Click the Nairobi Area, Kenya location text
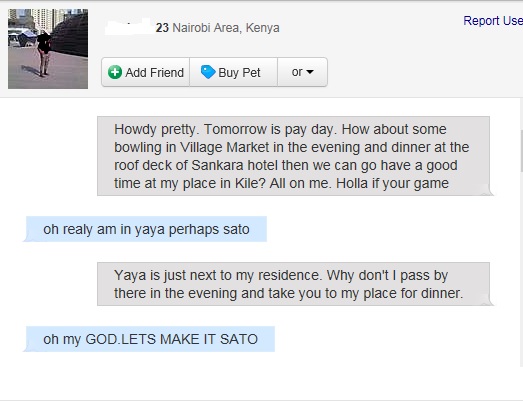This screenshot has height=401, width=523. [226, 28]
